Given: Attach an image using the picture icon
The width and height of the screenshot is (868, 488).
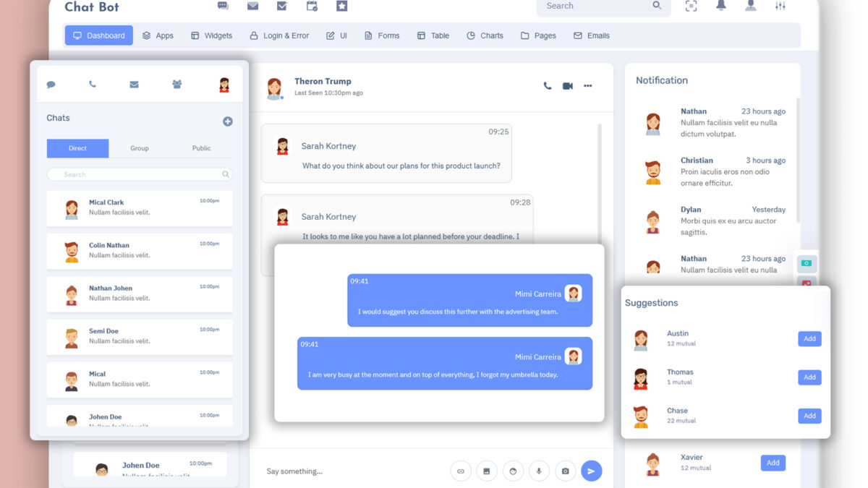Looking at the screenshot, I should pos(487,471).
